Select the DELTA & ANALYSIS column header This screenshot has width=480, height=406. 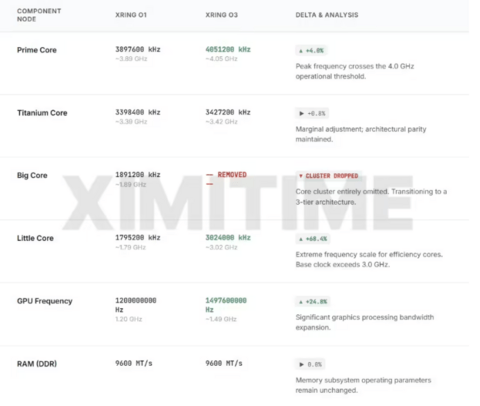pos(327,15)
